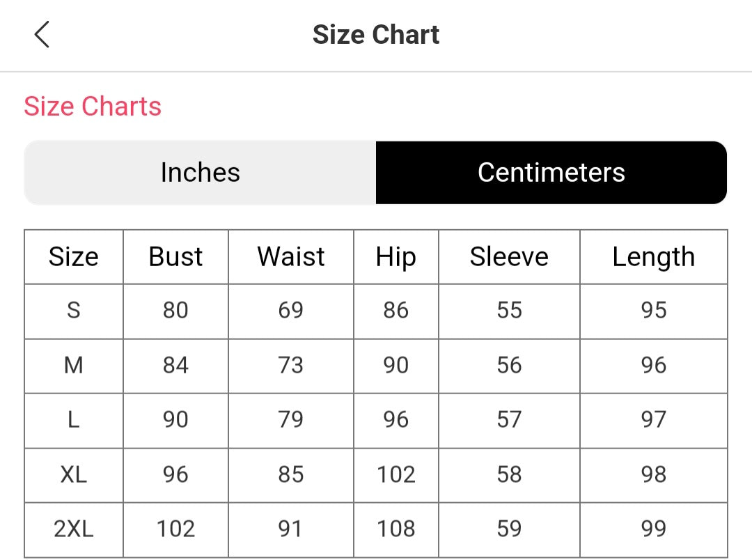Click the Hip column header

[395, 257]
